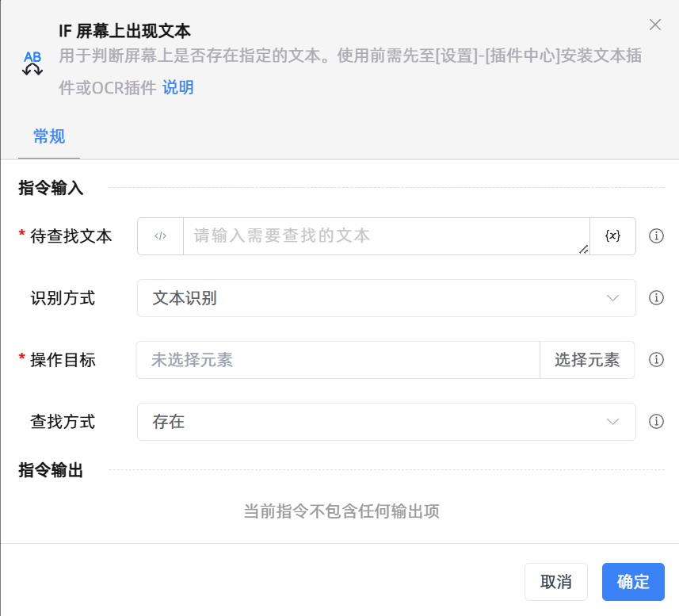Click the AB text recognition instruction icon
The width and height of the screenshot is (679, 616).
click(32, 62)
